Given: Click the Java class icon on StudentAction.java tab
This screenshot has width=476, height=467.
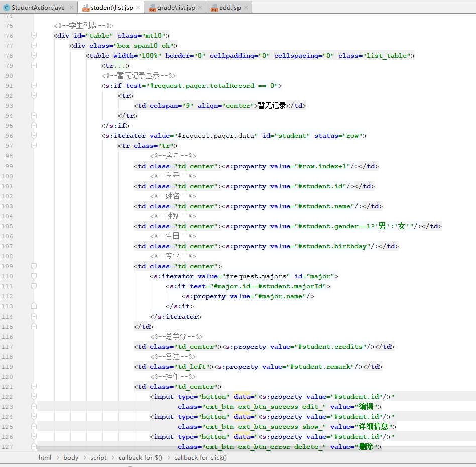Looking at the screenshot, I should click(7, 8).
